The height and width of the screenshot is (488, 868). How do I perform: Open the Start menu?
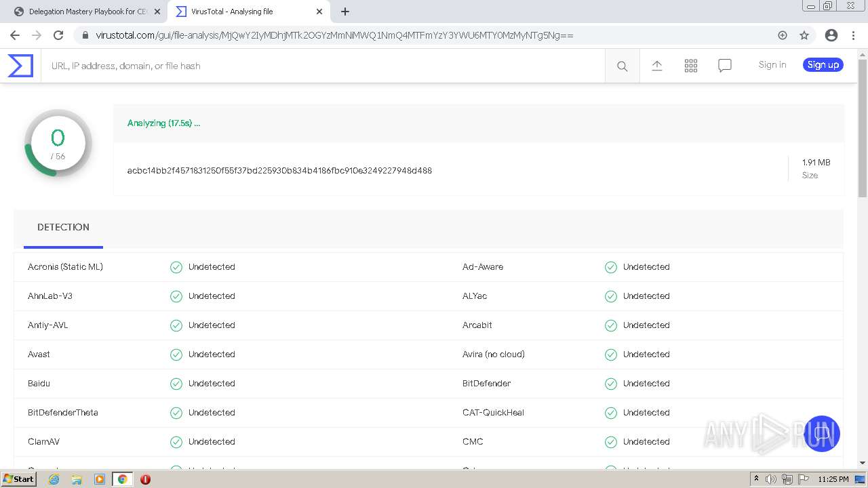[18, 479]
